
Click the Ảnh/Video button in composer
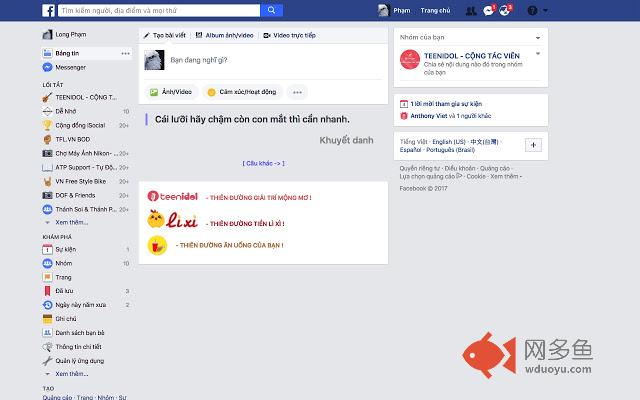coord(171,92)
